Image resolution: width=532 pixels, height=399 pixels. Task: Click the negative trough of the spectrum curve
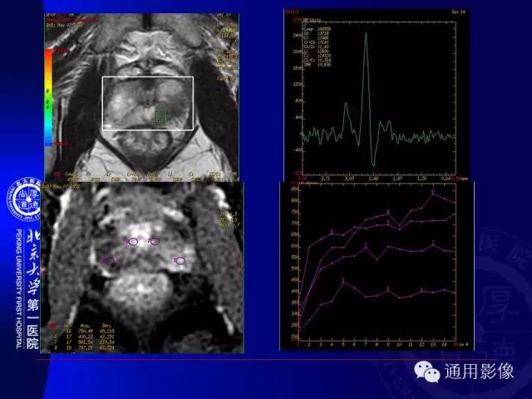tap(373, 165)
